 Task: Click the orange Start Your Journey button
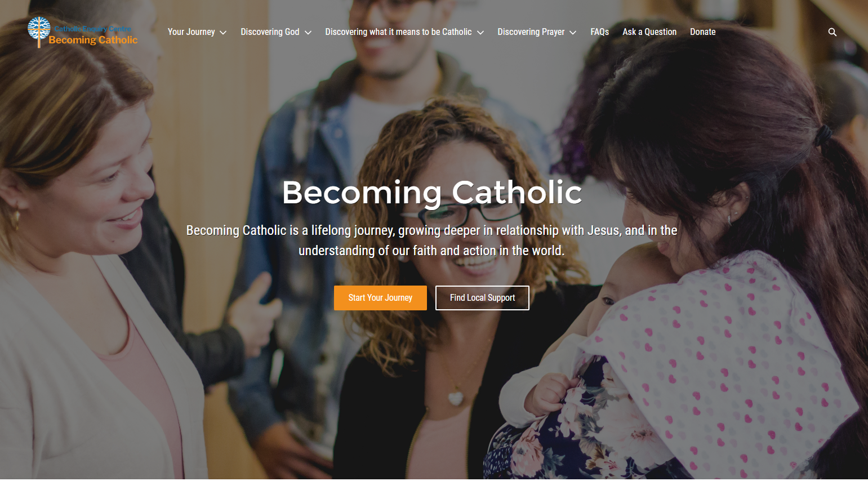380,298
